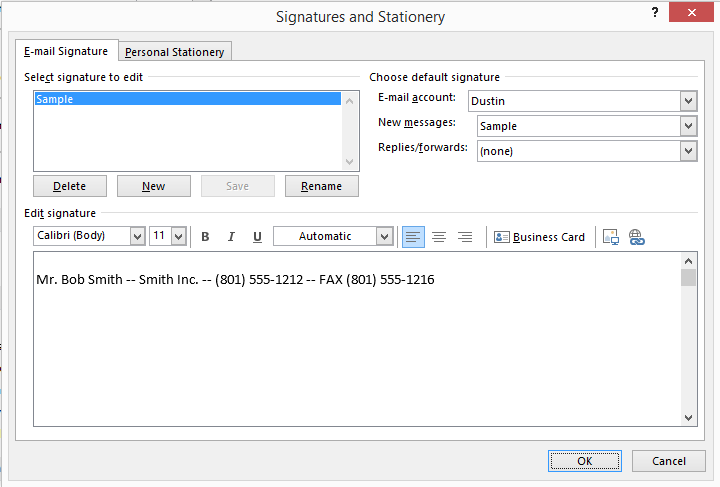Insert a picture into the signature

point(611,237)
